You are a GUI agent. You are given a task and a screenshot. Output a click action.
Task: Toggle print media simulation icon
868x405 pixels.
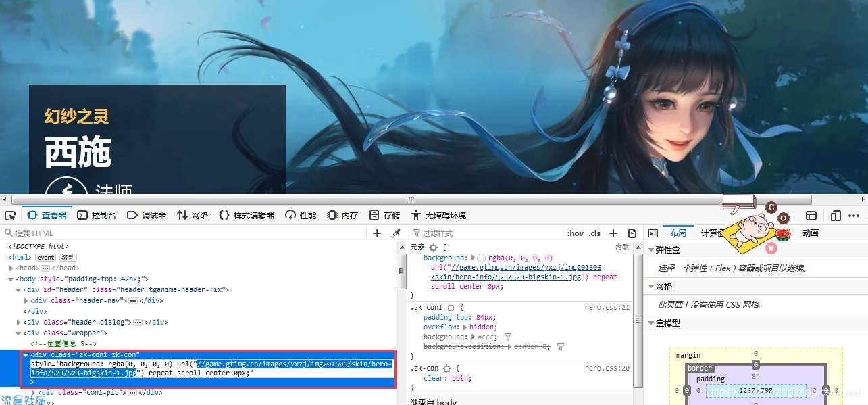[632, 233]
